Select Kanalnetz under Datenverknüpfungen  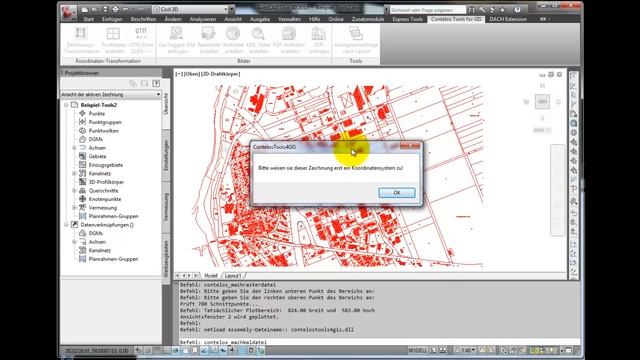pos(100,251)
